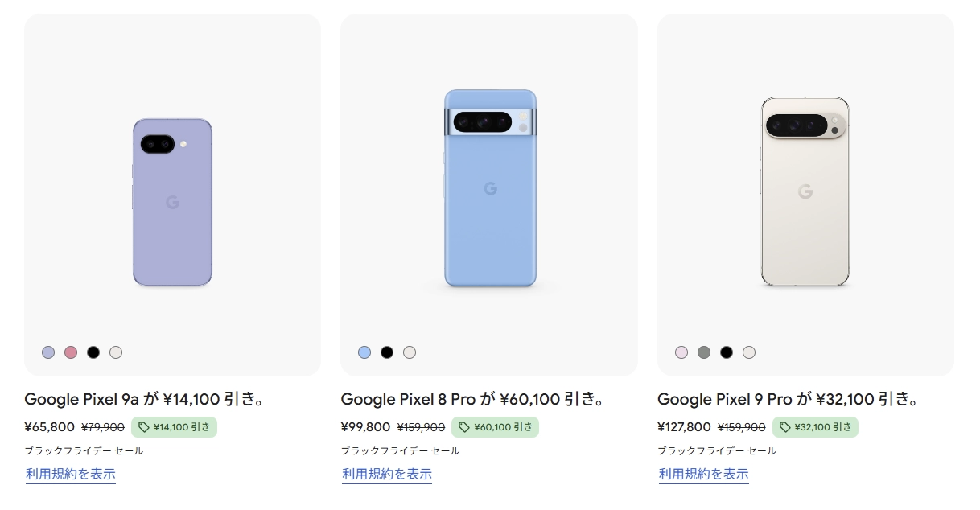Image resolution: width=980 pixels, height=510 pixels.
Task: Click the Pixel 9 Pro phone image
Action: tap(805, 189)
